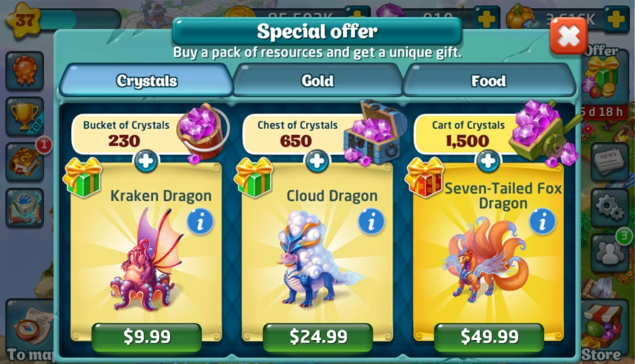The height and width of the screenshot is (364, 635).
Task: Close the Special offer dialog
Action: tap(568, 37)
